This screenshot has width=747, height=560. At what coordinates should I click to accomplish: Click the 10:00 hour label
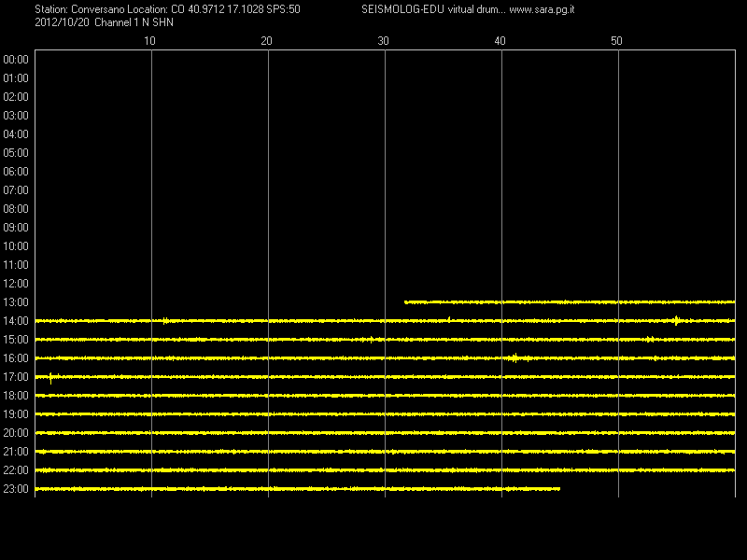[16, 246]
